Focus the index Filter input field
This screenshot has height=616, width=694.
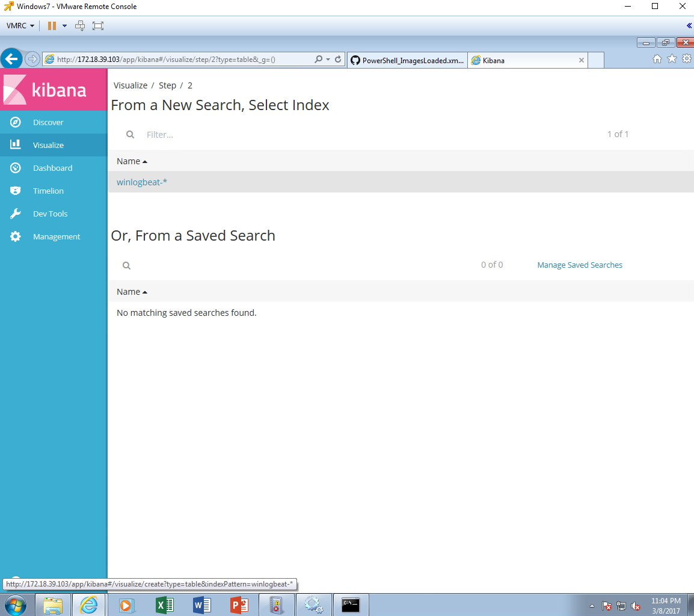click(x=372, y=135)
